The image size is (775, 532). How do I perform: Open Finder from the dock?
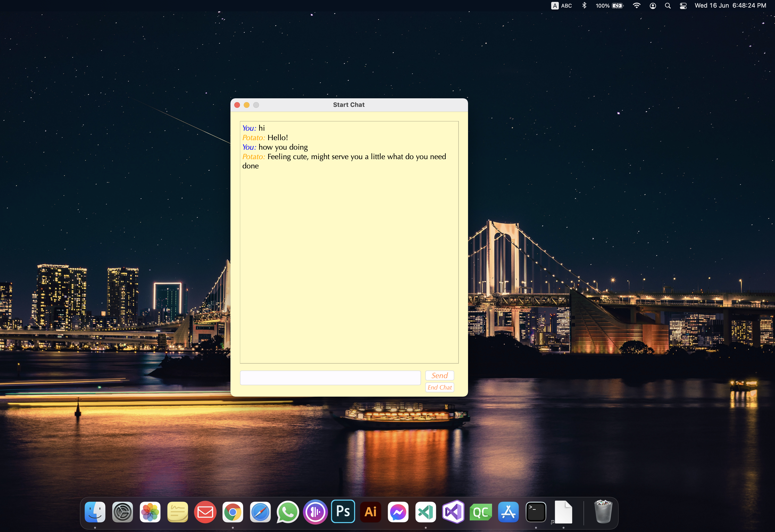pos(95,512)
